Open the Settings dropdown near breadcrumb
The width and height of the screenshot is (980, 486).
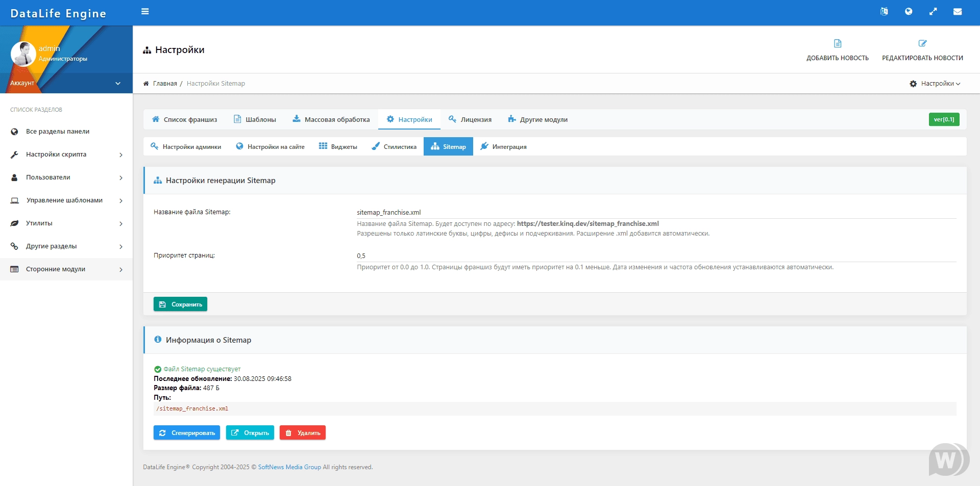click(935, 84)
